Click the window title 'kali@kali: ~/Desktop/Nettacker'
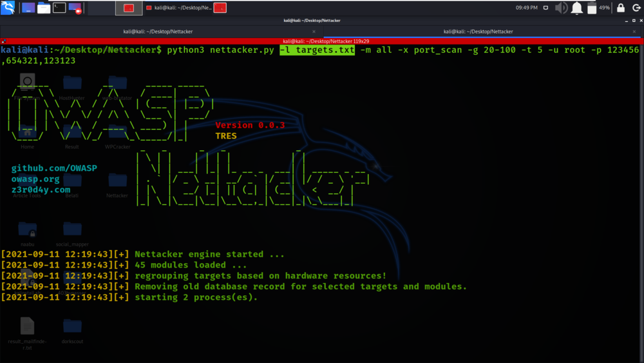644x363 pixels. coord(312,21)
